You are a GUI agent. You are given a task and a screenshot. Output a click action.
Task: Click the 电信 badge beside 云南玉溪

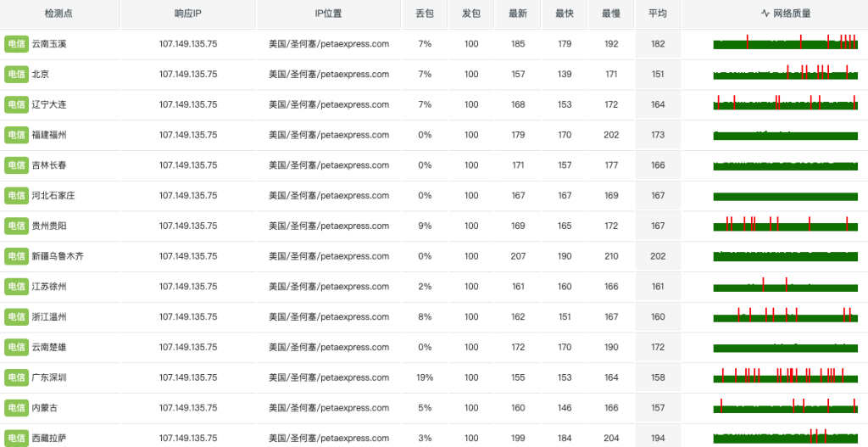(16, 44)
